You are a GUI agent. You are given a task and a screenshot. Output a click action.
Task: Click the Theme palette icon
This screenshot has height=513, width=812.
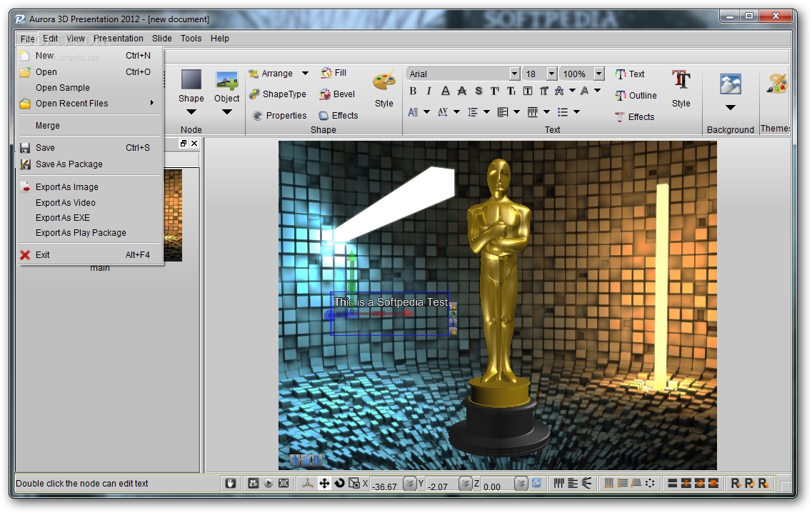pos(777,83)
